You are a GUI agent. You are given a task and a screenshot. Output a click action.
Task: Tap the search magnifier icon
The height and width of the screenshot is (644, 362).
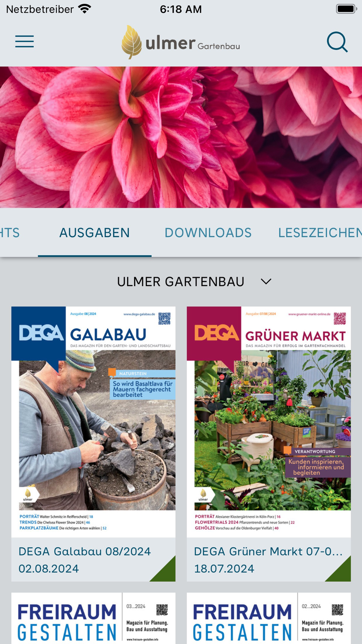coord(337,42)
